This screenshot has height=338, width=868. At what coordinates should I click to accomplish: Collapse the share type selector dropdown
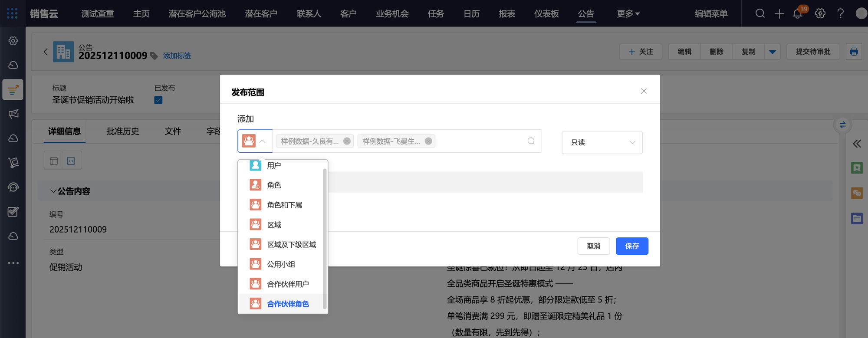point(255,141)
